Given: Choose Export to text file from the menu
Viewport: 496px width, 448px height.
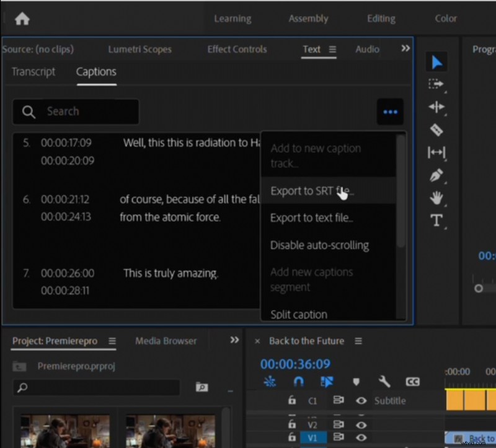Looking at the screenshot, I should click(312, 217).
